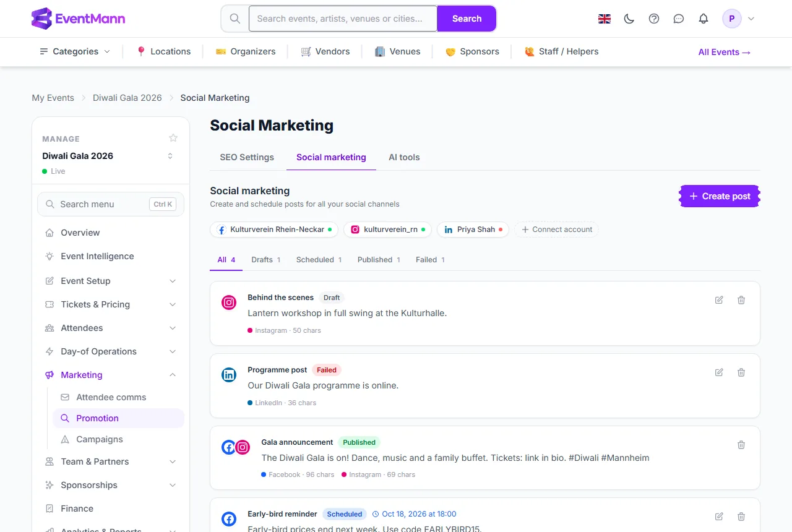792x532 pixels.
Task: Open the Diwali Gala 2026 event switcher
Action: point(170,156)
